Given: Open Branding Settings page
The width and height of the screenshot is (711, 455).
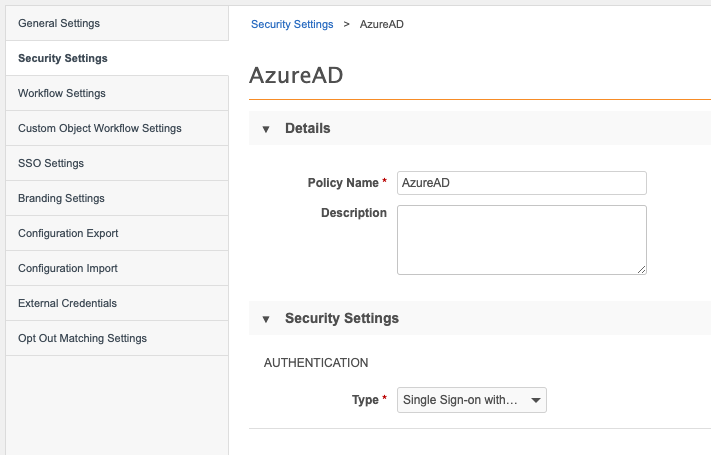Looking at the screenshot, I should (x=61, y=198).
